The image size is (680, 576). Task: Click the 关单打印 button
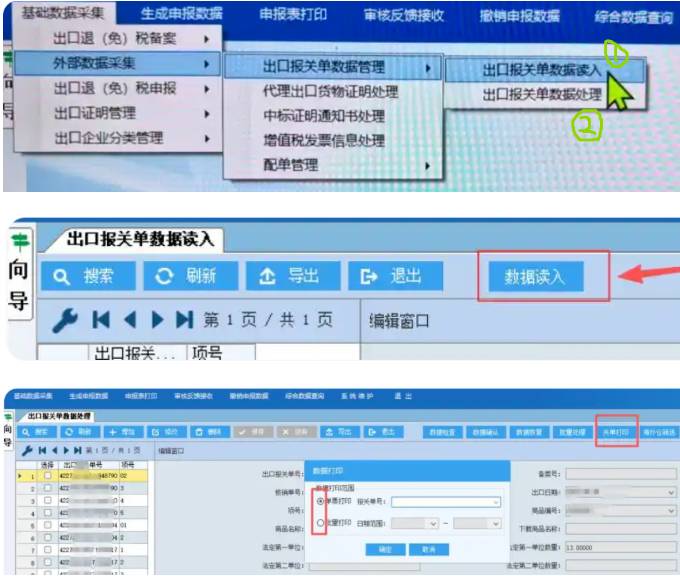(616, 432)
